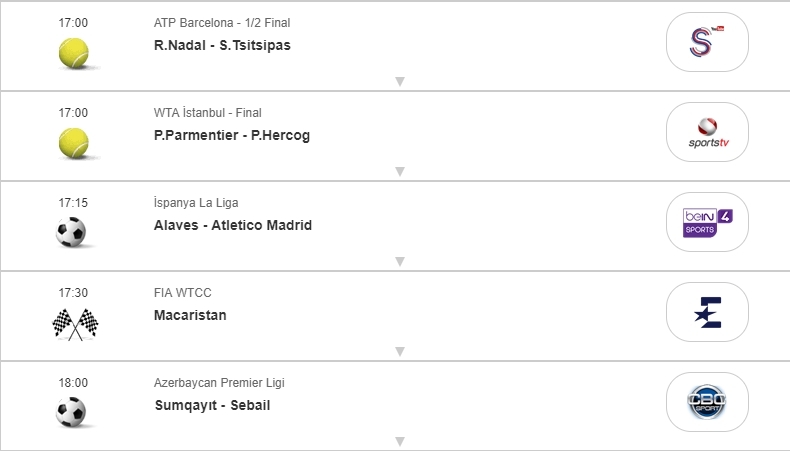The height and width of the screenshot is (451, 790).
Task: Click soccer ball icon for Sumqayıt match
Action: (x=72, y=412)
